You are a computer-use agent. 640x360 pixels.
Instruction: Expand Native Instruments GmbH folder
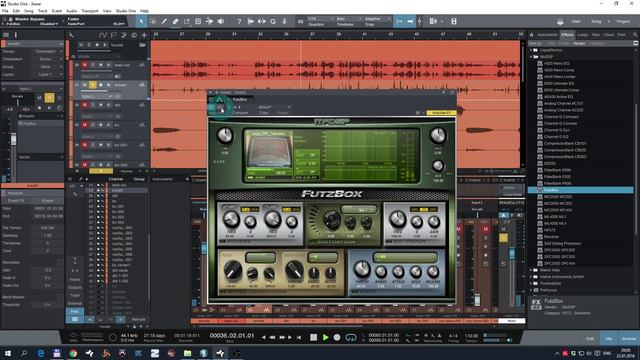click(532, 277)
